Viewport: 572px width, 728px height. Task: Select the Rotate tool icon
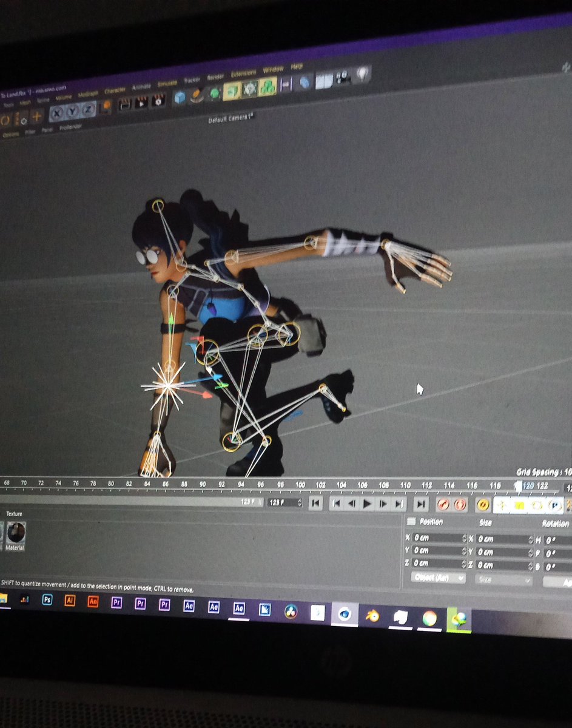click(5, 120)
